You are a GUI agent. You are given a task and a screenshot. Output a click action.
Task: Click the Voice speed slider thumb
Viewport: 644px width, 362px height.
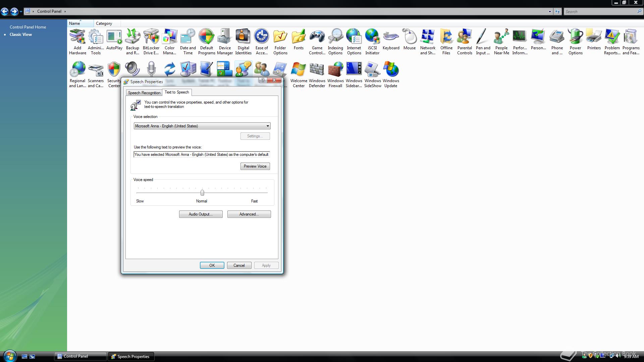tap(202, 193)
